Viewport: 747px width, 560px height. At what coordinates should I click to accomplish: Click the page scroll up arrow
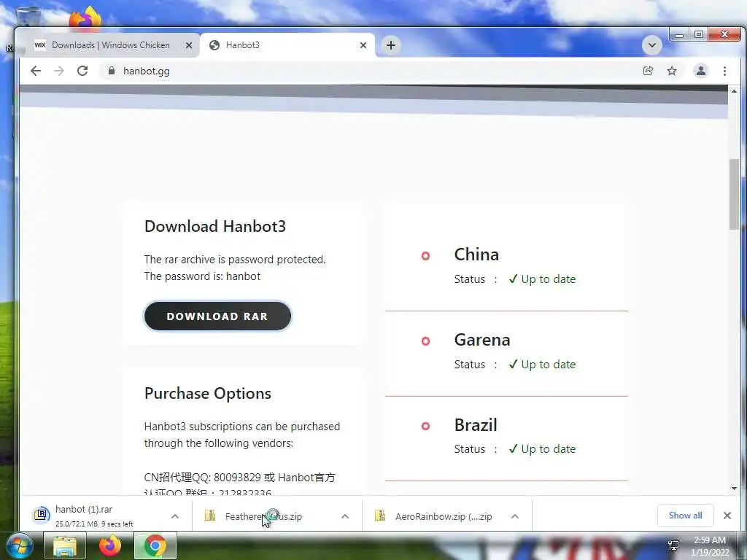[x=734, y=90]
